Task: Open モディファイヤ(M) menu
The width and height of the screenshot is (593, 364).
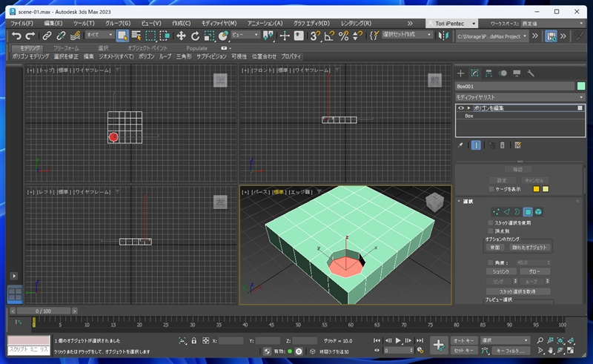Action: coord(219,24)
